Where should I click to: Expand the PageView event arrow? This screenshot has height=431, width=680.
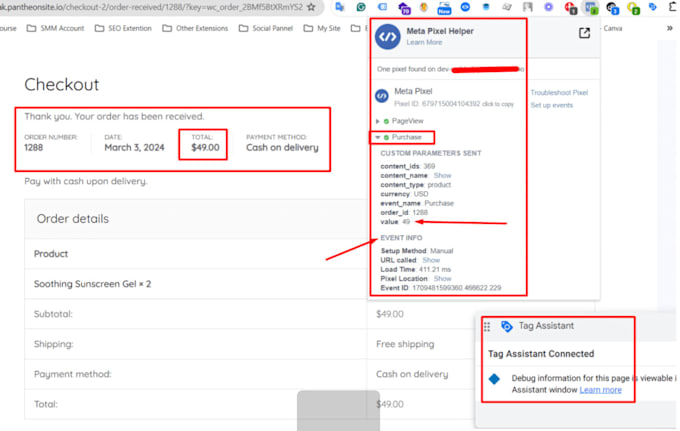[x=377, y=121]
